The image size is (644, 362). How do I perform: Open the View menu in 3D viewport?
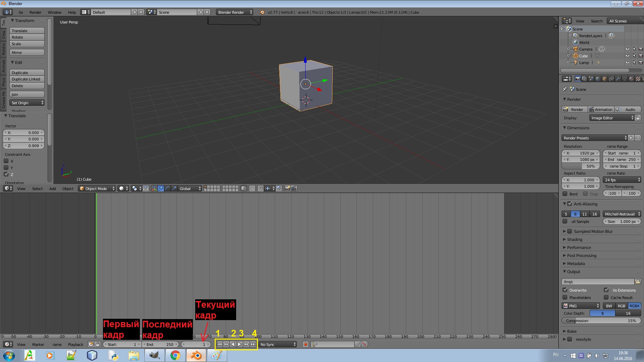[x=21, y=188]
